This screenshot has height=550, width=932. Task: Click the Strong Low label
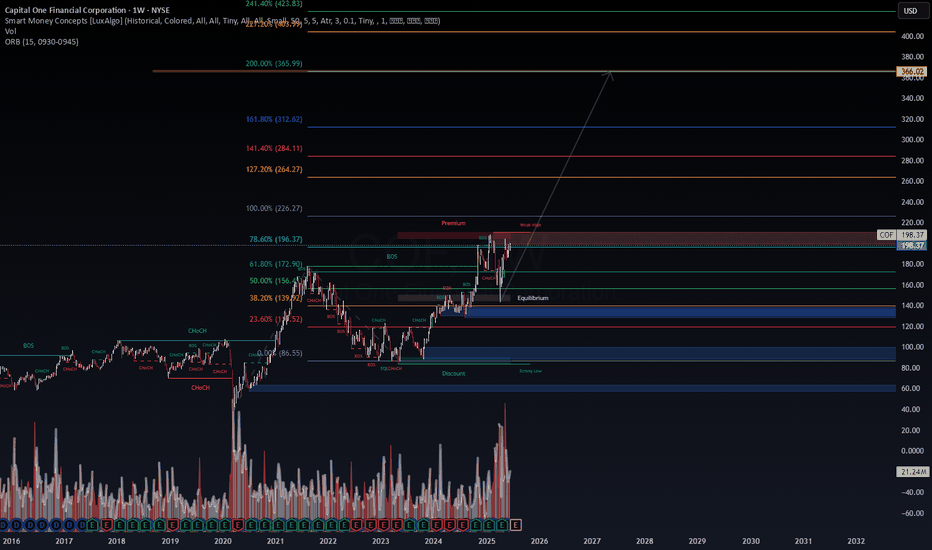pyautogui.click(x=530, y=371)
